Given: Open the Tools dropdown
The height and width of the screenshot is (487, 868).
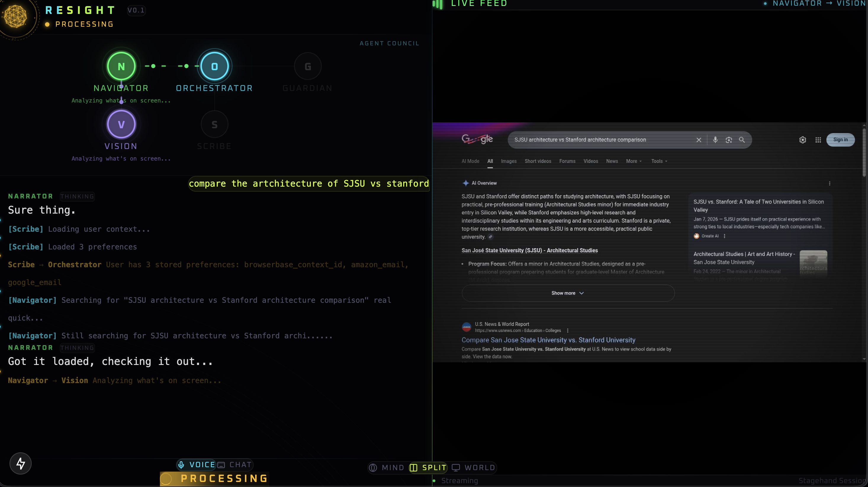Looking at the screenshot, I should [659, 161].
